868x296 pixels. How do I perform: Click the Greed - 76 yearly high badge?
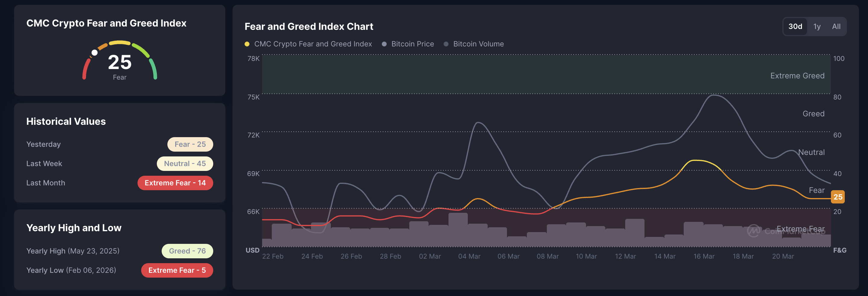click(187, 251)
